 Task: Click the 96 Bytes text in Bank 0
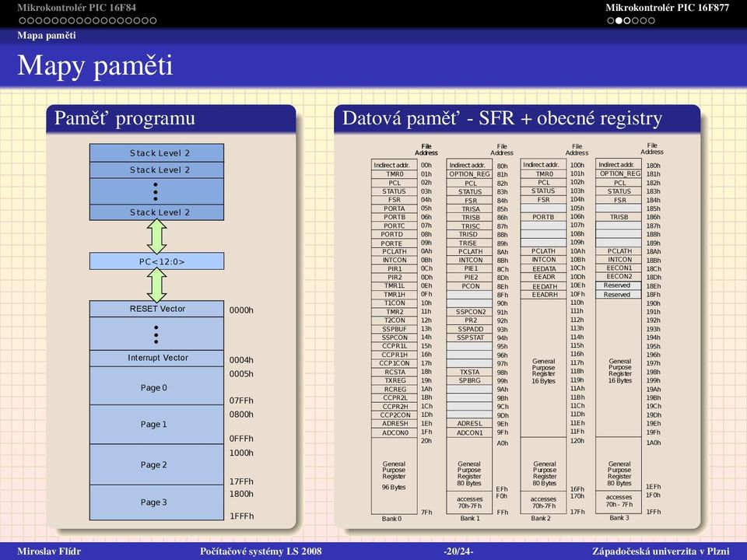pos(394,487)
